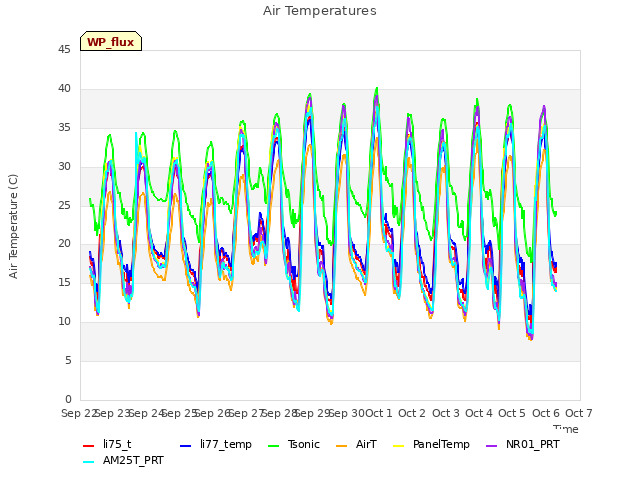Click the red li75_t legend color marker
The image size is (640, 480).
tap(89, 446)
